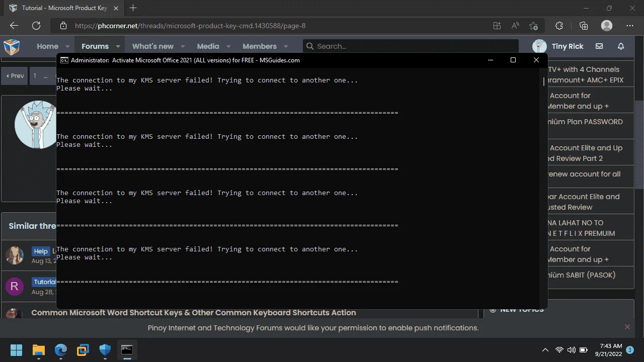Open the Common Microsoft Word Shortcut Keys thread
The height and width of the screenshot is (362, 644).
tap(194, 313)
